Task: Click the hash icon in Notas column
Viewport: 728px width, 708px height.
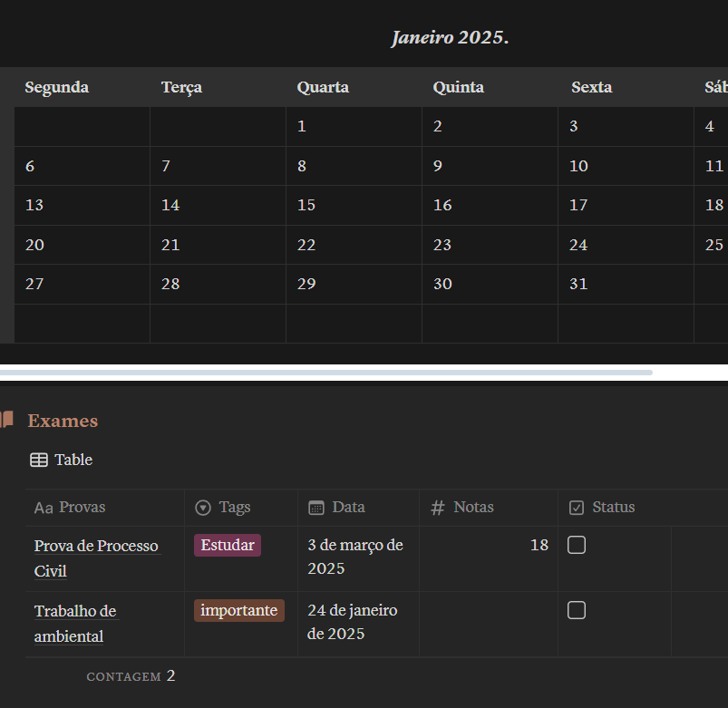Action: coord(438,508)
